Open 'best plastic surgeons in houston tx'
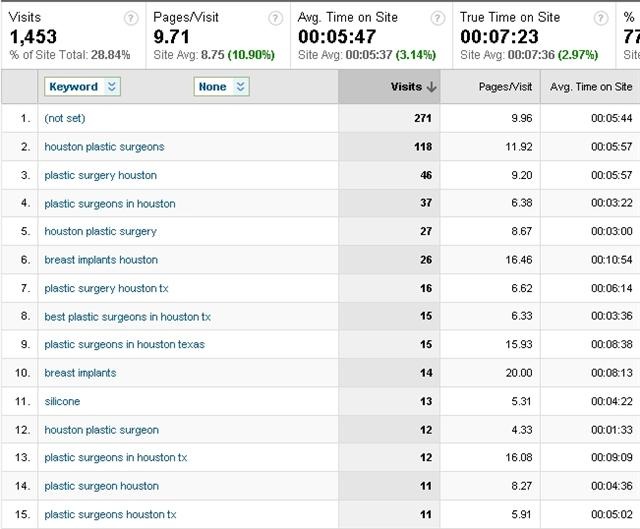The image size is (640, 529). 127,317
